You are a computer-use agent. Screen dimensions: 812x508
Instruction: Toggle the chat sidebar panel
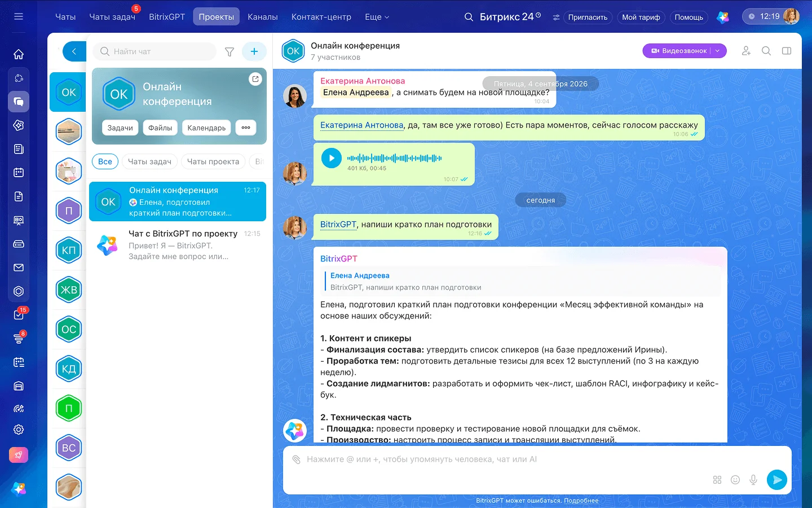(787, 51)
